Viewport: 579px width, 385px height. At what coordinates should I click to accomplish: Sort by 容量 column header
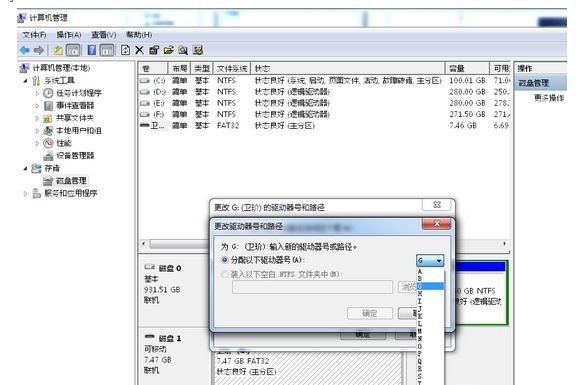click(467, 68)
